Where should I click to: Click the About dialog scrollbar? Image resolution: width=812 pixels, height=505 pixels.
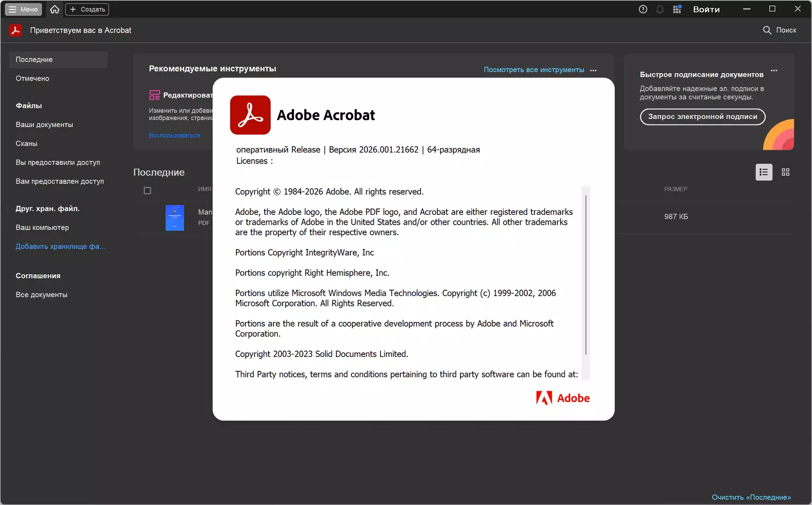click(586, 275)
